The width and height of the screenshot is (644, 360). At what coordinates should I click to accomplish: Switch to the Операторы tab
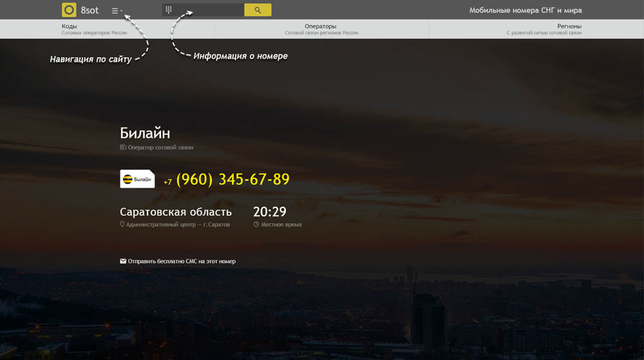click(321, 29)
